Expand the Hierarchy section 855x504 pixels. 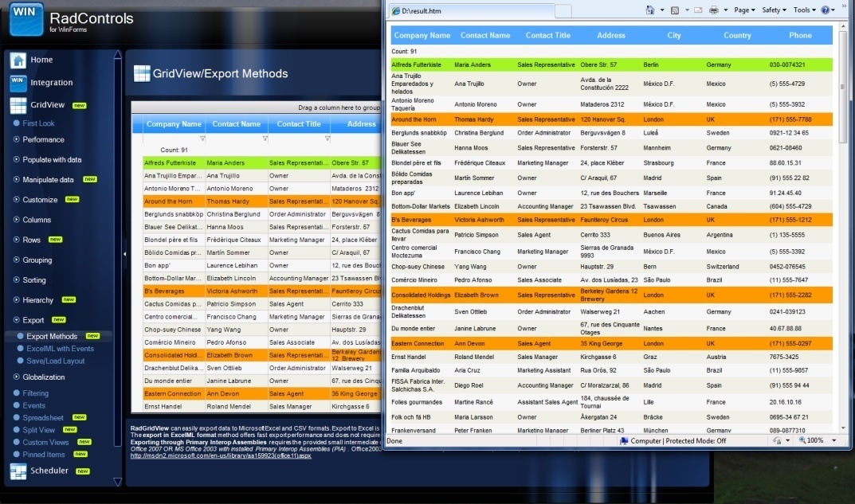[17, 299]
